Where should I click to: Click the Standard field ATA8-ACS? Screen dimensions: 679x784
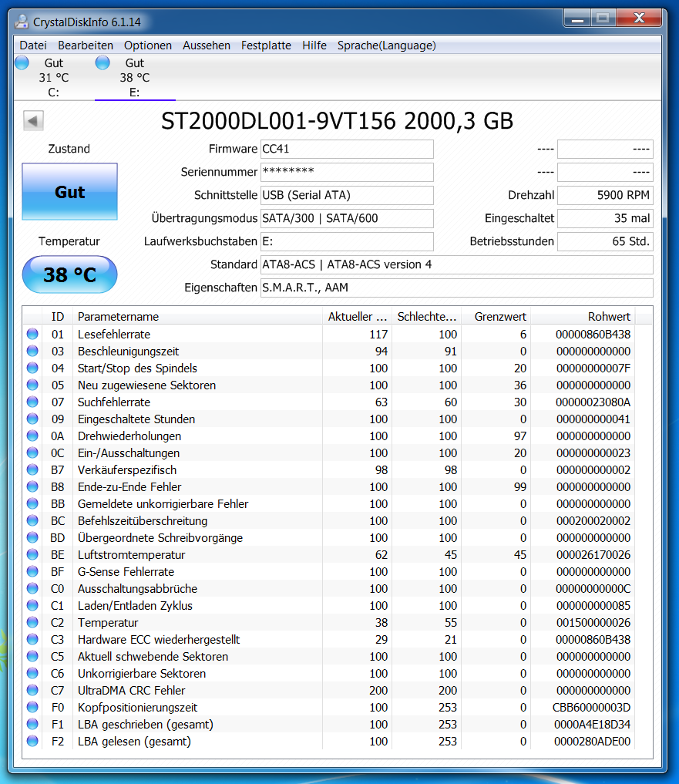coord(456,264)
